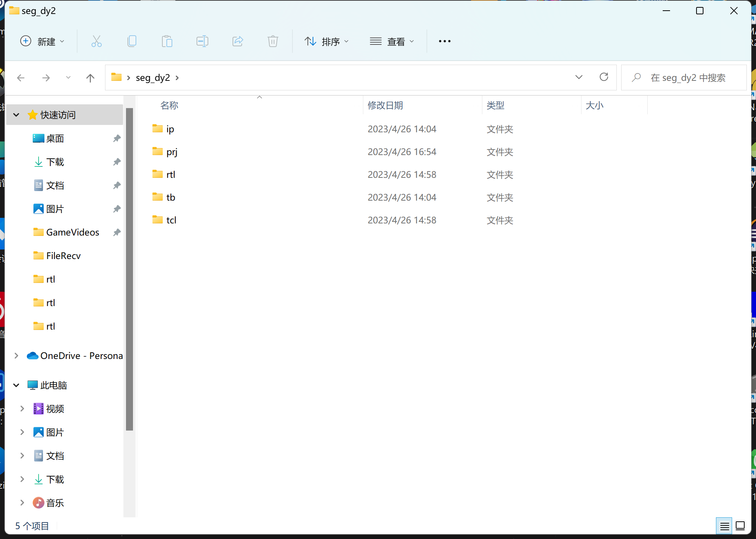Open the 新建 dropdown menu
This screenshot has width=756, height=539.
42,41
